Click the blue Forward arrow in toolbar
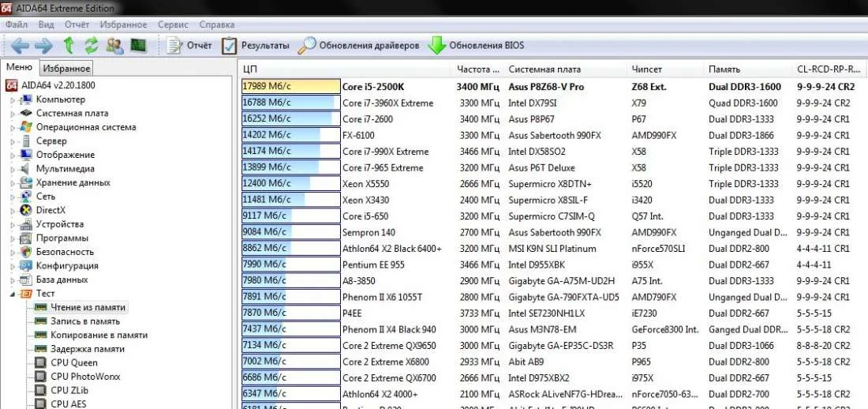 (43, 45)
